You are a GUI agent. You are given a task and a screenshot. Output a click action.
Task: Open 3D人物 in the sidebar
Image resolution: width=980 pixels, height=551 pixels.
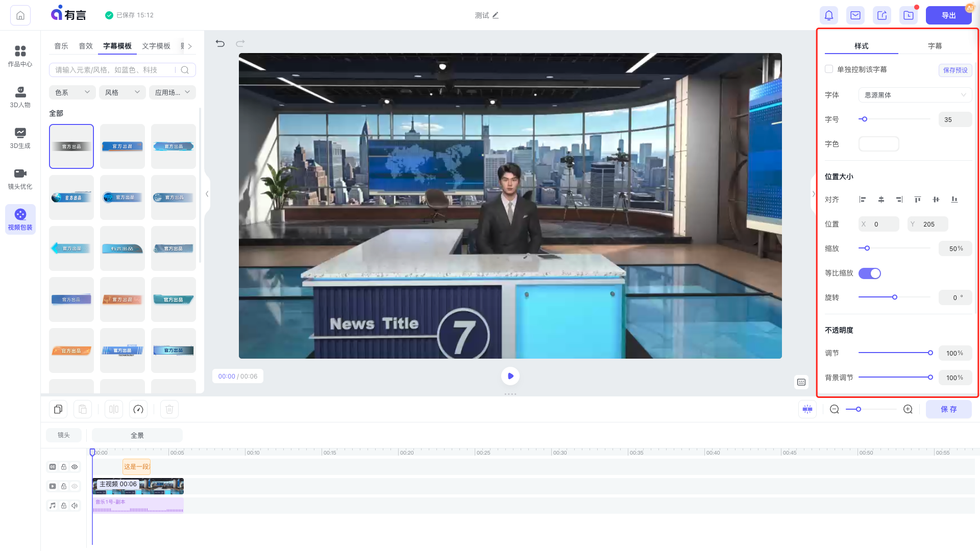(x=20, y=97)
